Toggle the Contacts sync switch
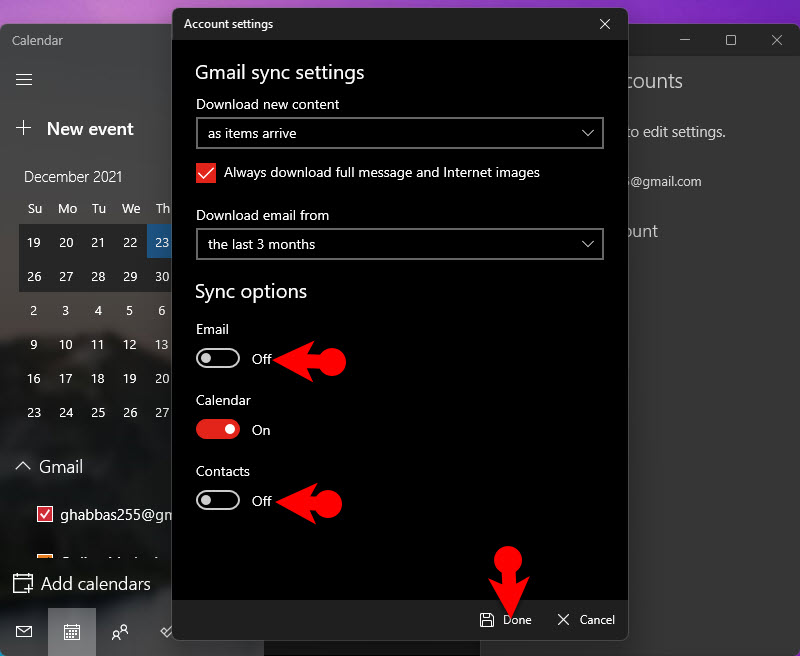The width and height of the screenshot is (800, 656). [218, 500]
